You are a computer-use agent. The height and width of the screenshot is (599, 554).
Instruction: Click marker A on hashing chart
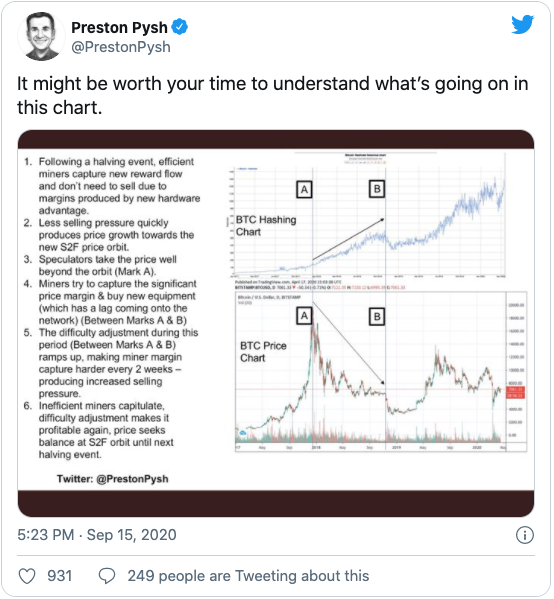[304, 189]
